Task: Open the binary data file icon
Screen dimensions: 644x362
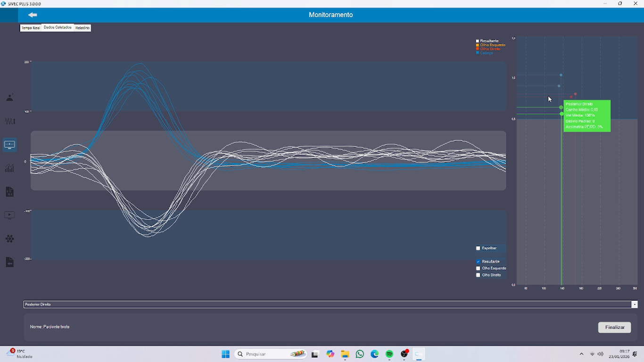Action: click(x=9, y=192)
